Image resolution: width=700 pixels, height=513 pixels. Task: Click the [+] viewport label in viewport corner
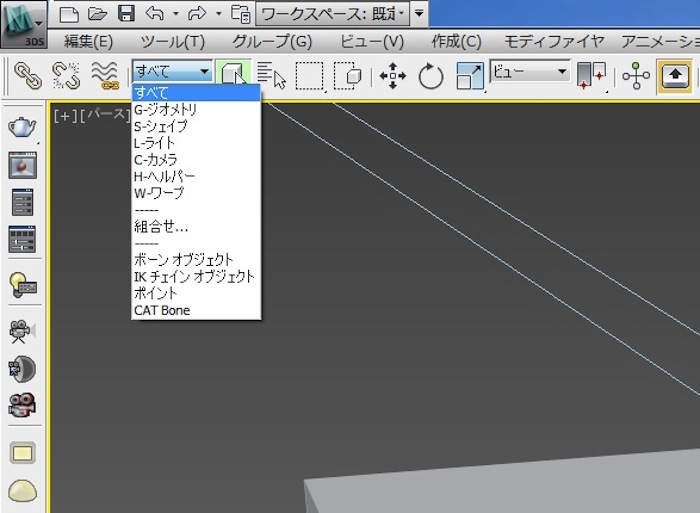[x=66, y=115]
